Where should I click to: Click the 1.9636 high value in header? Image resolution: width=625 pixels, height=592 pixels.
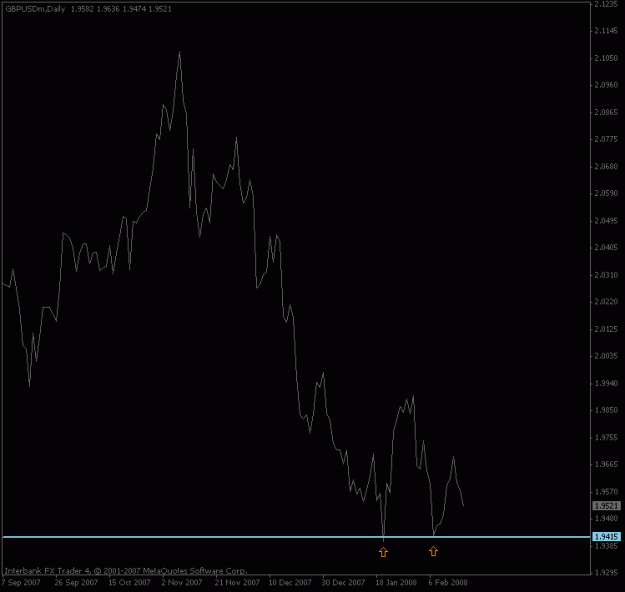point(108,9)
